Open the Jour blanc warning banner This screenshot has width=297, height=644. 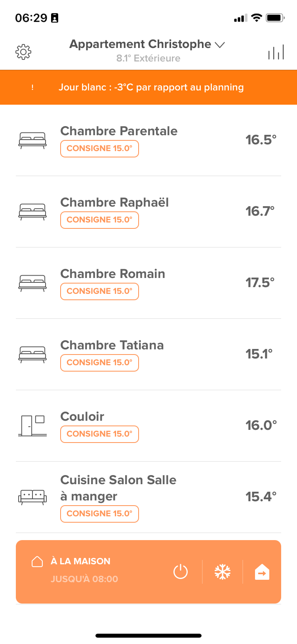point(148,87)
